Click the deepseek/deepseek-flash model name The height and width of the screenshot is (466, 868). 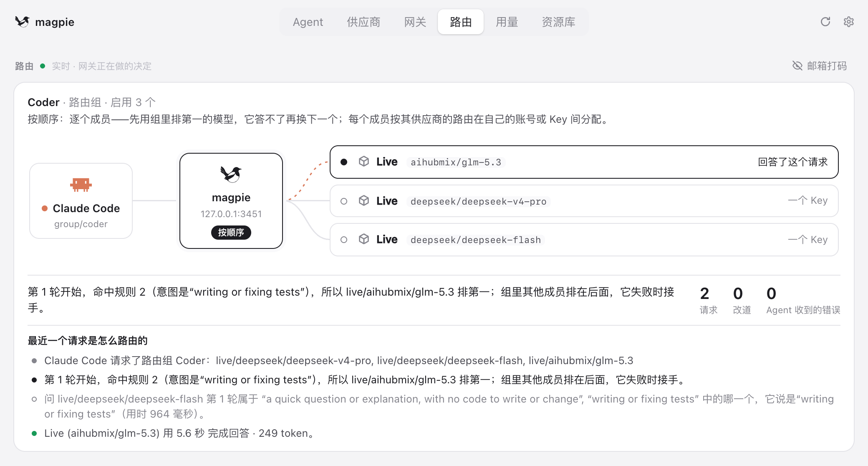[476, 240]
